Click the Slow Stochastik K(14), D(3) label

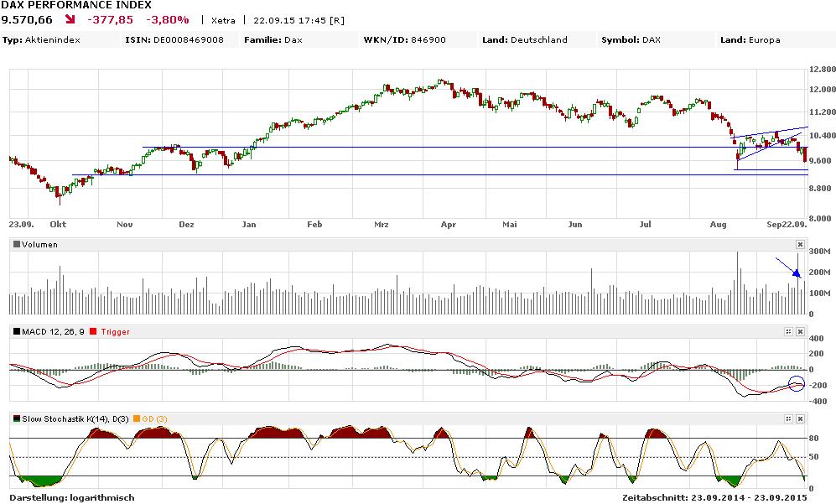75,419
